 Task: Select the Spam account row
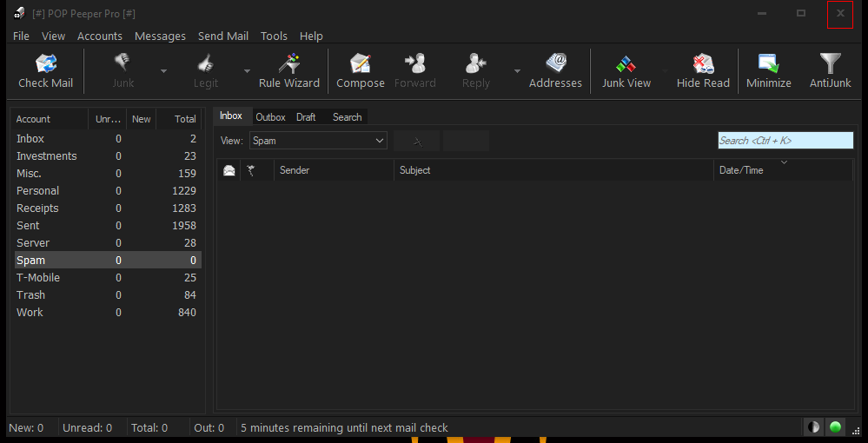coord(106,261)
